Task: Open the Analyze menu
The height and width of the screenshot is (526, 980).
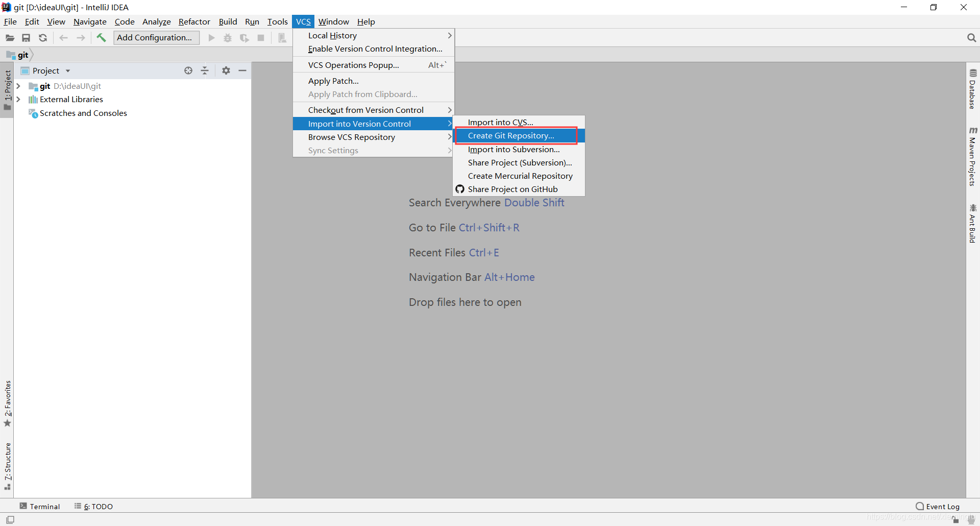Action: pos(156,21)
